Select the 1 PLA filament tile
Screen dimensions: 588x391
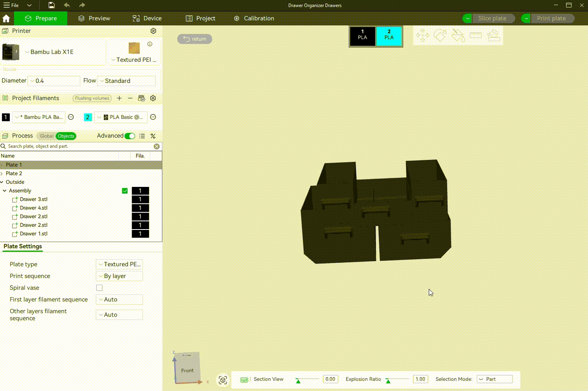tap(363, 36)
